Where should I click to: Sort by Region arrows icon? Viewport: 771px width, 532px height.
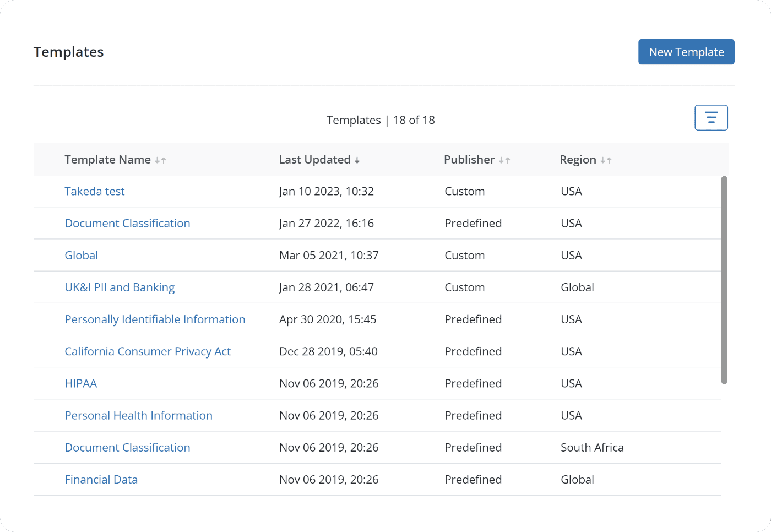606,160
